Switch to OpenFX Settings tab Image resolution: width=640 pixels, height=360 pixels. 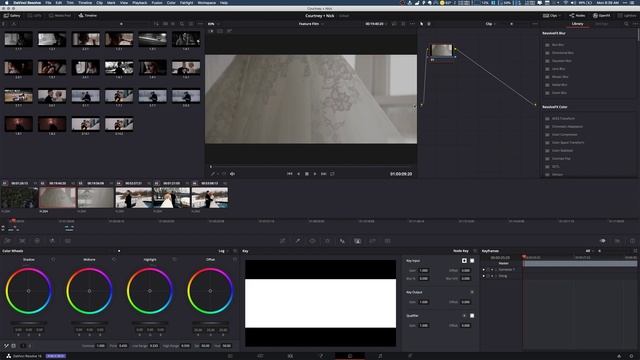point(601,24)
